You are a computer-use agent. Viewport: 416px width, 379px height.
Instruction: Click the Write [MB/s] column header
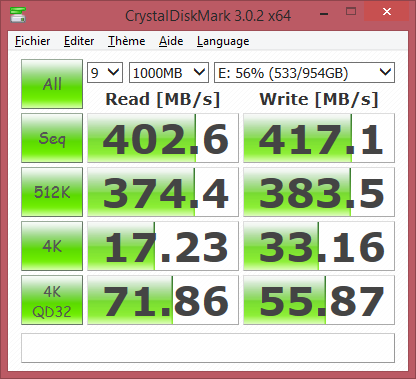pyautogui.click(x=319, y=99)
